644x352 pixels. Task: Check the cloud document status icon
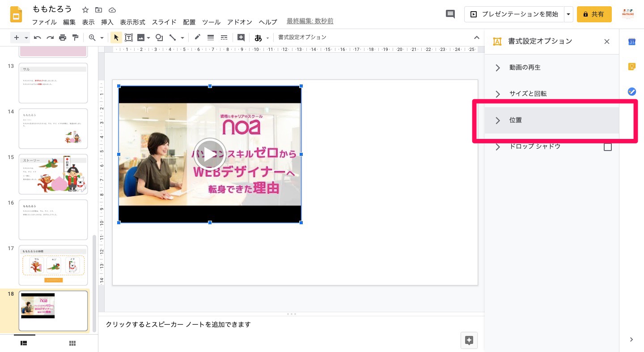(112, 10)
